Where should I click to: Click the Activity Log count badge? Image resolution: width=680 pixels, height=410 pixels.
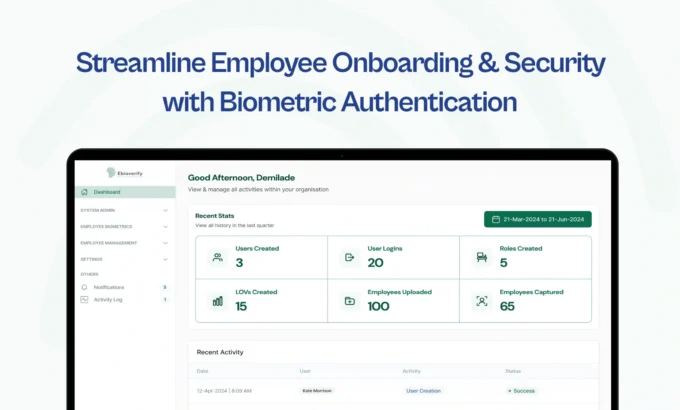tap(164, 299)
